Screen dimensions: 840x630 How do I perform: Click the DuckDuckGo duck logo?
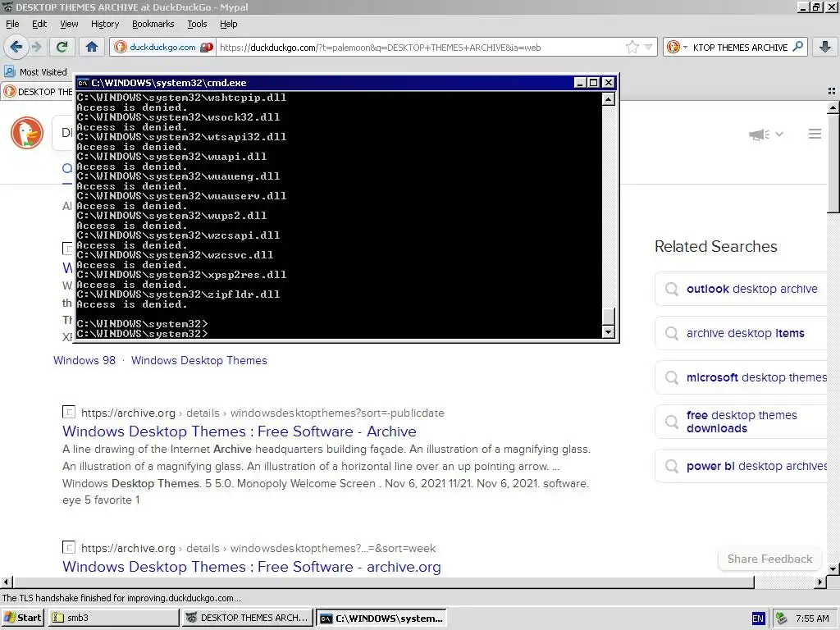27,132
